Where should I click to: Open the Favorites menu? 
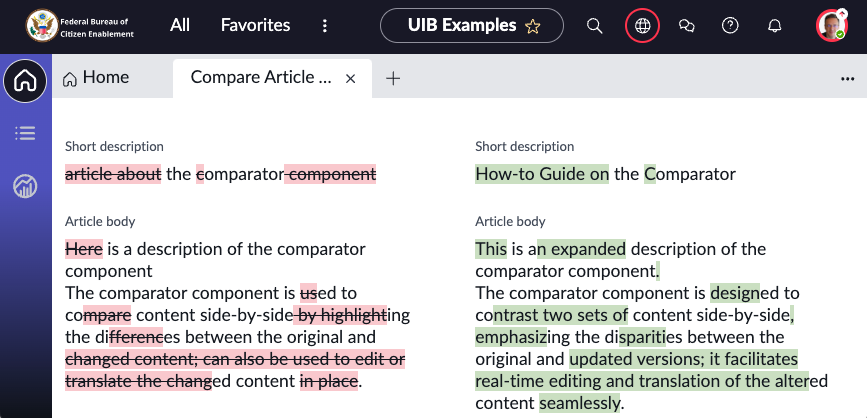[255, 25]
